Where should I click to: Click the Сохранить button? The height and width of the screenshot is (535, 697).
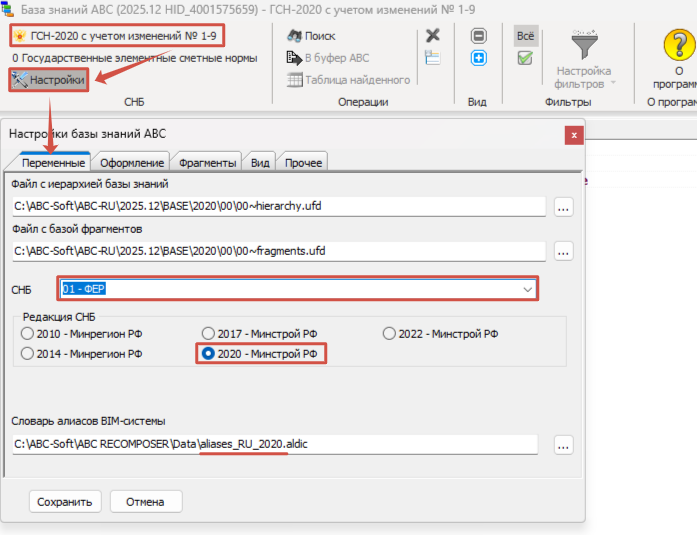[65, 502]
